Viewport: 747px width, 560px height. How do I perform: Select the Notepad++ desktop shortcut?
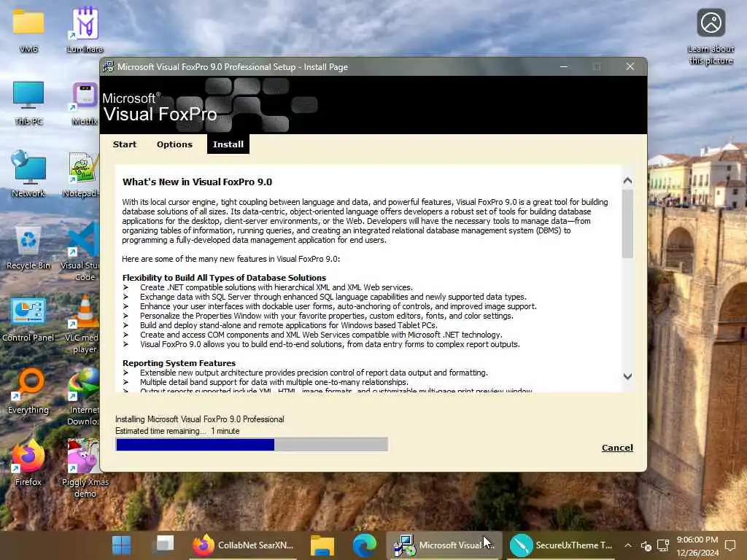[82, 175]
